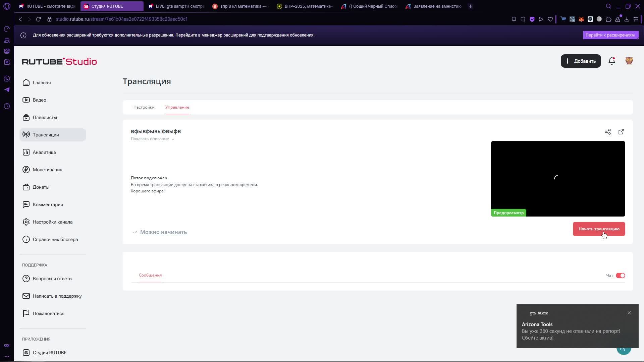Click the Добавить button
644x362 pixels.
(x=581, y=61)
